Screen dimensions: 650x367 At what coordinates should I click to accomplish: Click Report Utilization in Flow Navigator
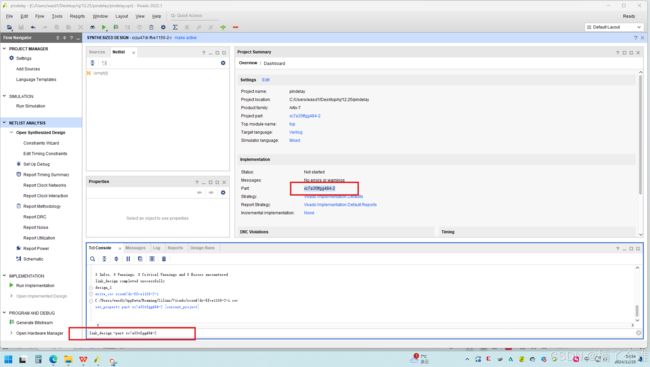point(39,238)
